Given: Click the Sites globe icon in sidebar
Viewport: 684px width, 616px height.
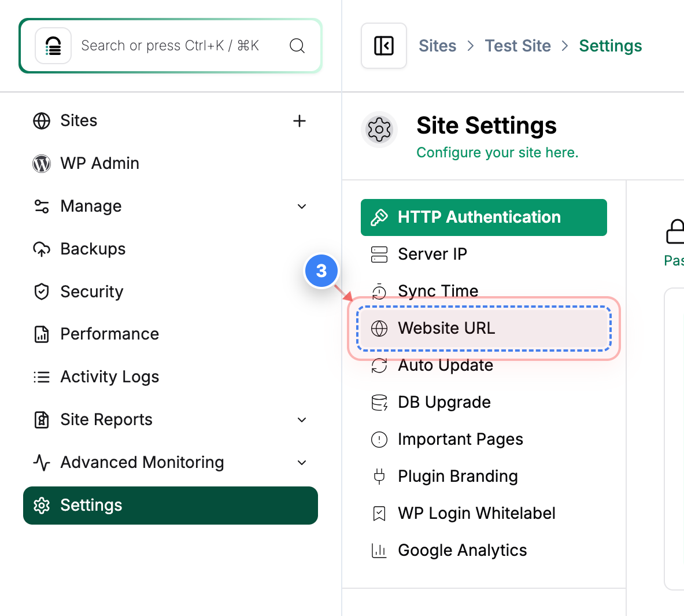Looking at the screenshot, I should tap(41, 121).
